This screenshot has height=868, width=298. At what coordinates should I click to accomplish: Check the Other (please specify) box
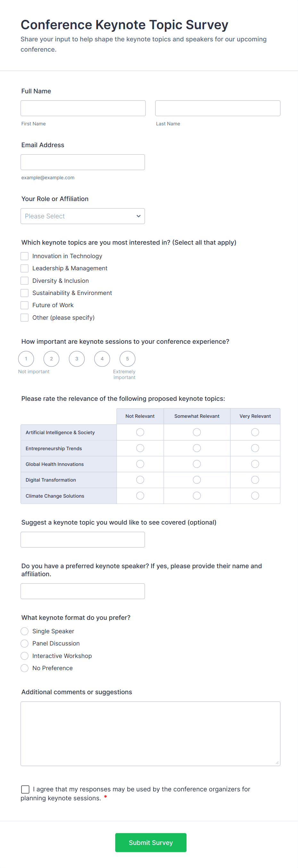click(x=25, y=317)
